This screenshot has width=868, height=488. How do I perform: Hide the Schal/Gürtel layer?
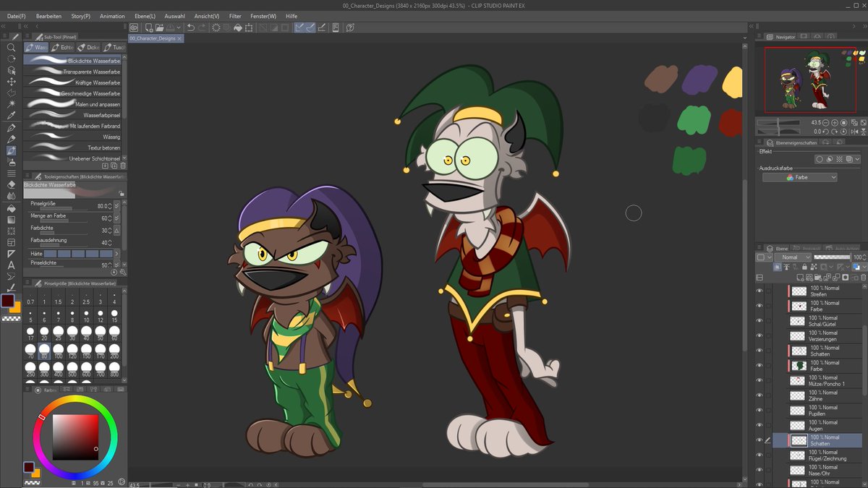pos(759,321)
